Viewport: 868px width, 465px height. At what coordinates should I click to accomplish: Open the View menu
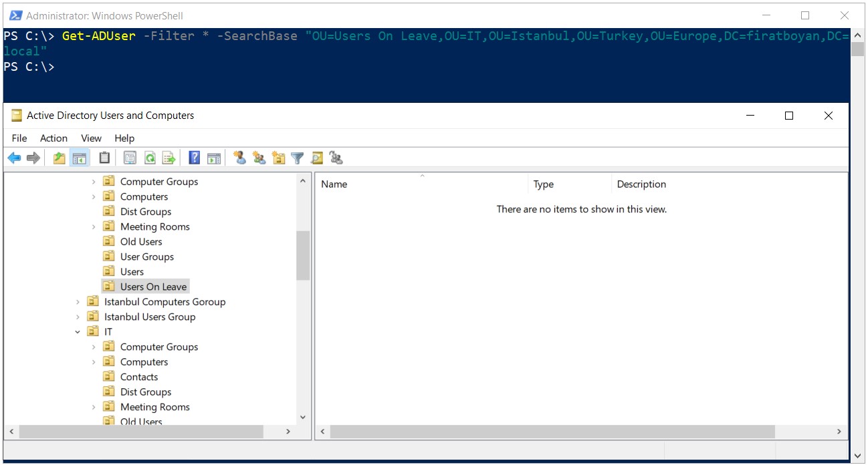(x=91, y=138)
